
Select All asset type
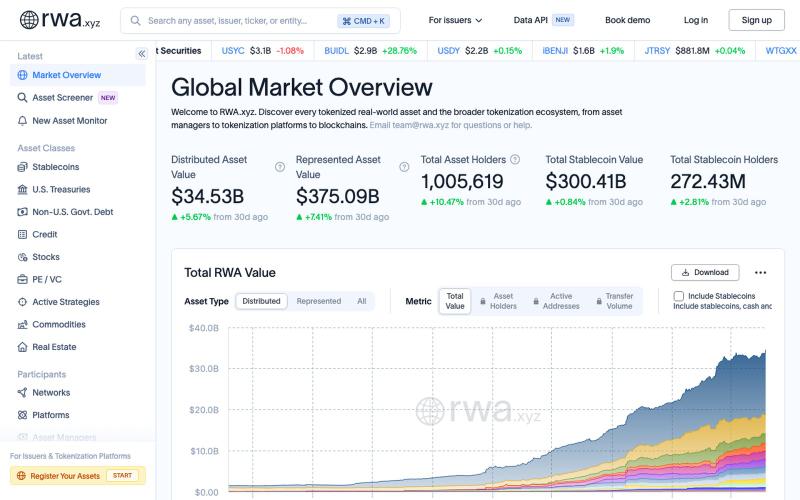[x=362, y=301]
